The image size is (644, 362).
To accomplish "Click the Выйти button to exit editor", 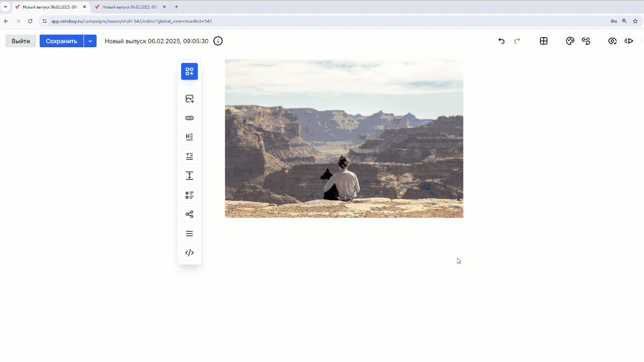I will 21,41.
